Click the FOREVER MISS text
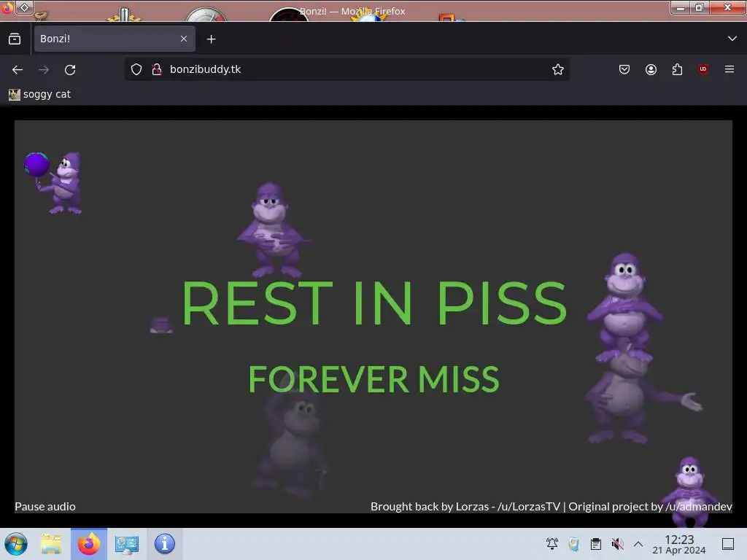747x560 pixels. tap(374, 379)
